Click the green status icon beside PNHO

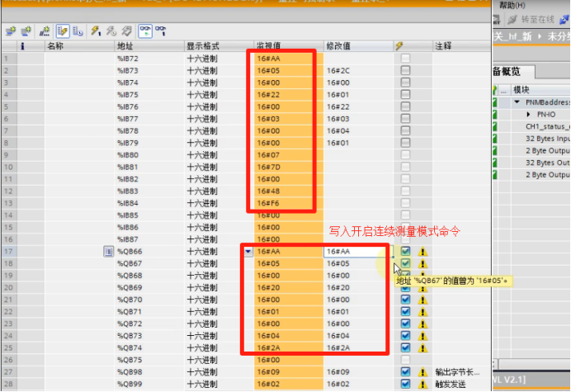point(494,115)
